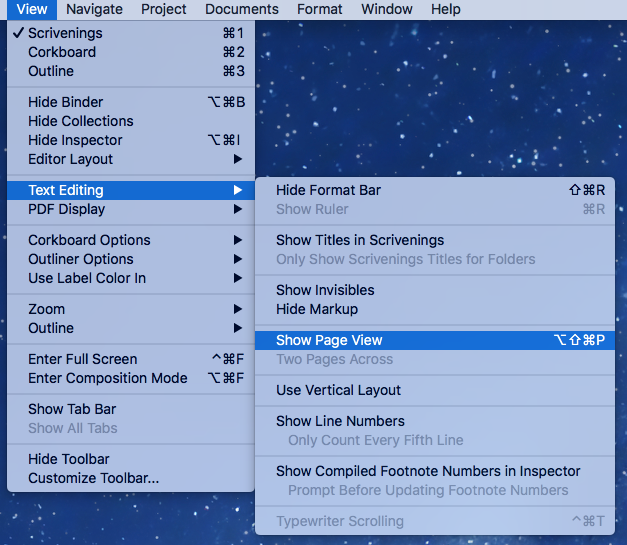
Task: Choose Show Tab Bar
Action: pyautogui.click(x=131, y=409)
